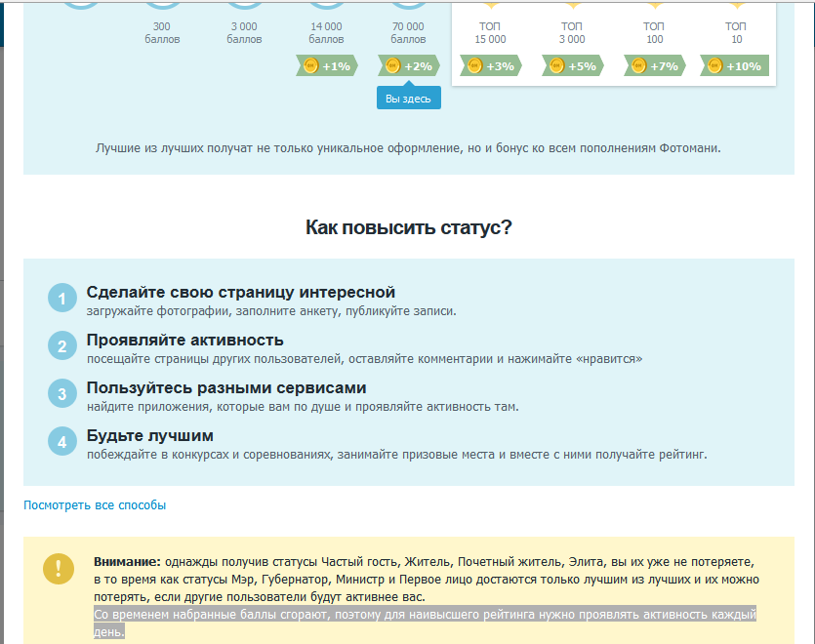Click "Пользуйтесь разными сервисами" heading

pos(226,387)
